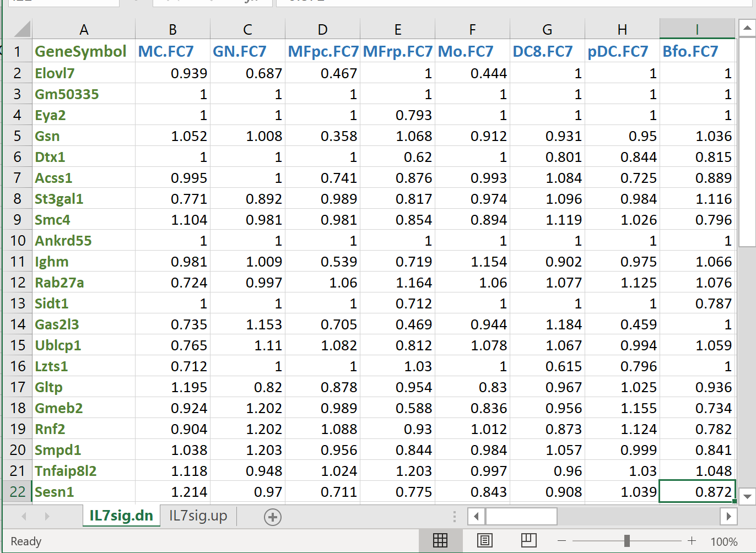The image size is (756, 553).
Task: Select the Tnfaip8l2 gene cell
Action: tap(84, 471)
